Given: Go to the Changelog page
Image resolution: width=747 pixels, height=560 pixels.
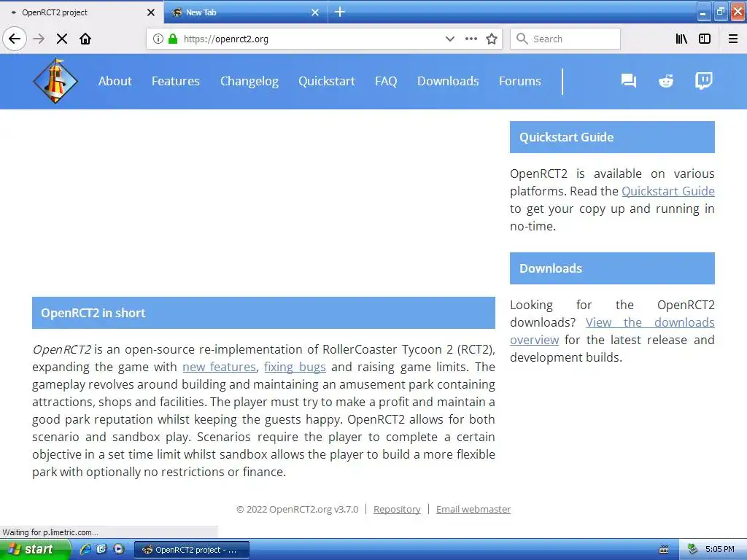Looking at the screenshot, I should pos(249,82).
